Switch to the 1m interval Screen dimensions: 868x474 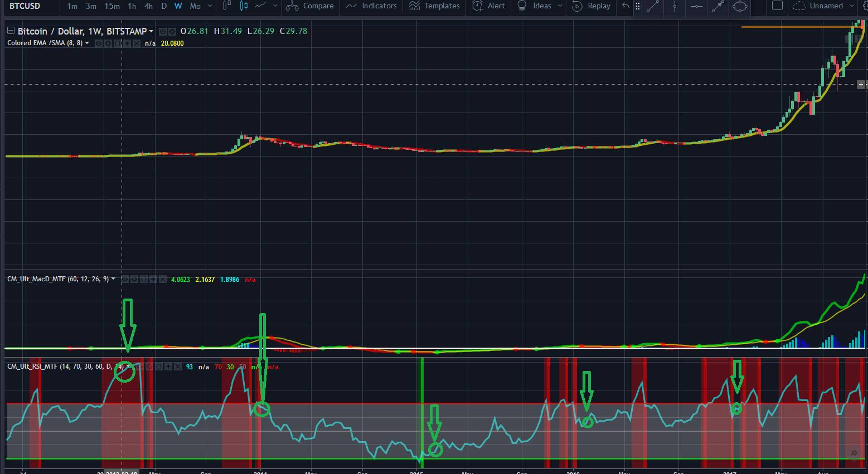(x=72, y=6)
